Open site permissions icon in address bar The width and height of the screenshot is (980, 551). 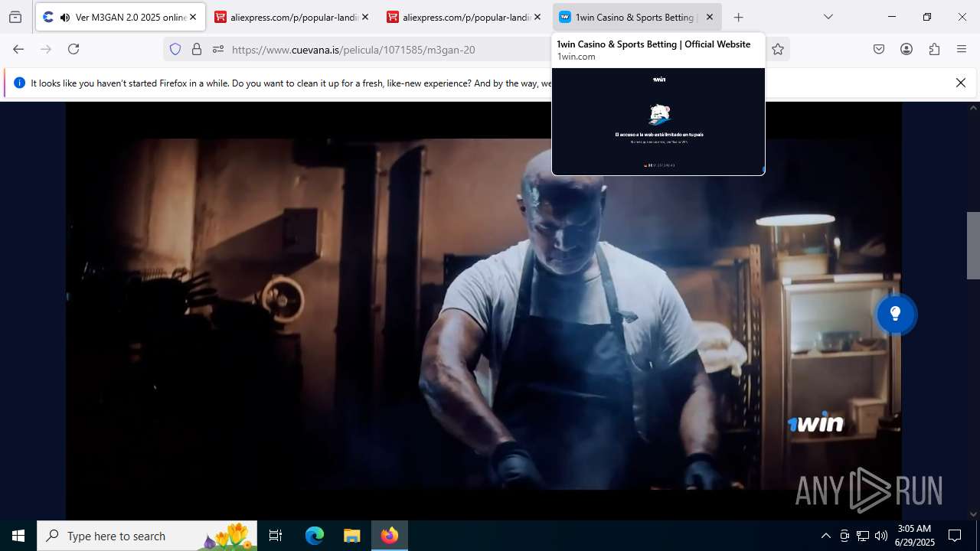coord(218,49)
